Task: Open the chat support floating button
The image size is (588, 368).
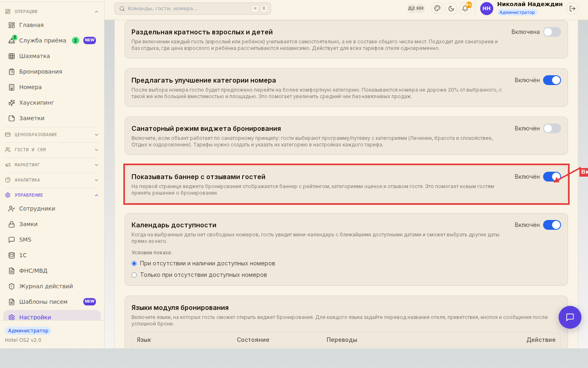Action: pos(570,317)
